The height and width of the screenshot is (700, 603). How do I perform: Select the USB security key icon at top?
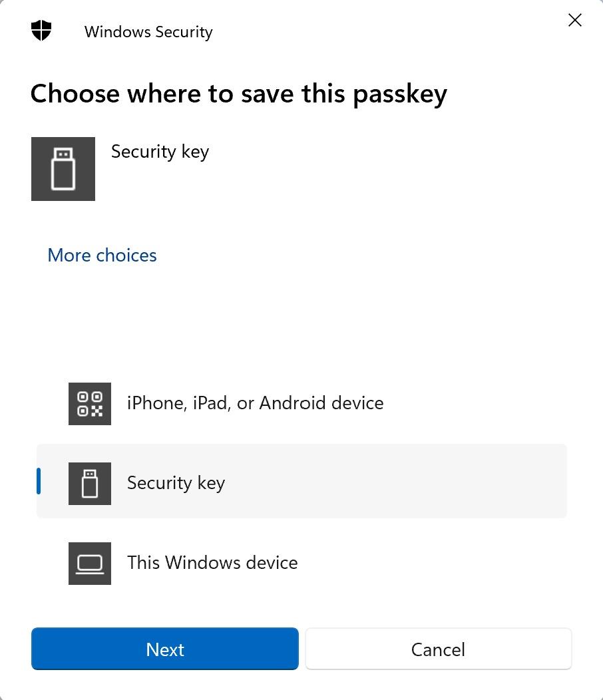point(63,168)
